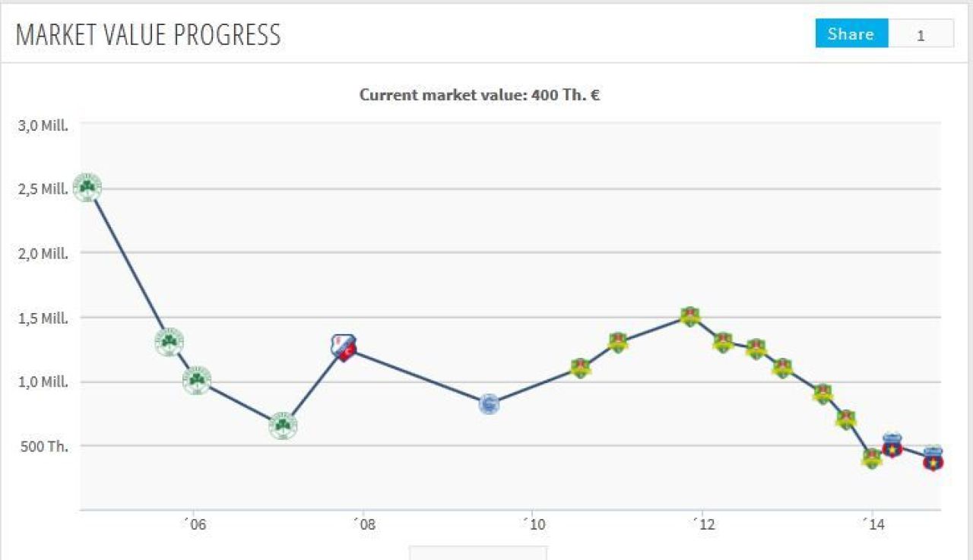Click the green-yellow crest marker at '14 low point

coord(872,458)
